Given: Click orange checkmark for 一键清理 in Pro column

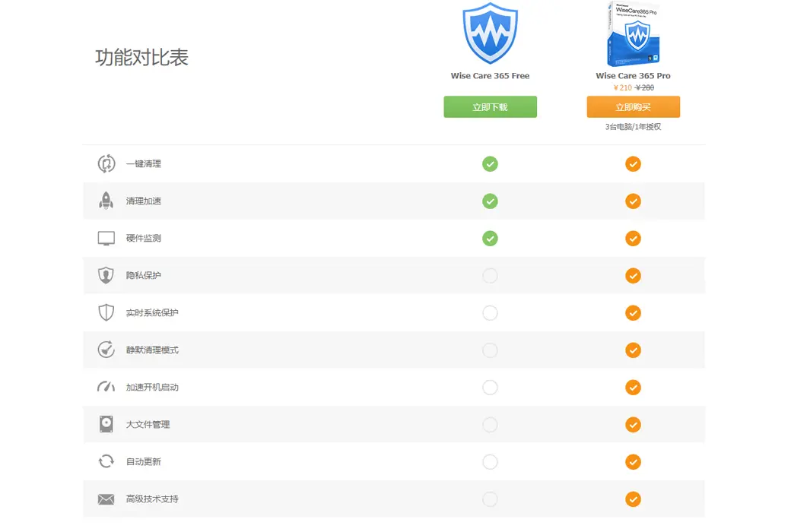Looking at the screenshot, I should tap(633, 164).
